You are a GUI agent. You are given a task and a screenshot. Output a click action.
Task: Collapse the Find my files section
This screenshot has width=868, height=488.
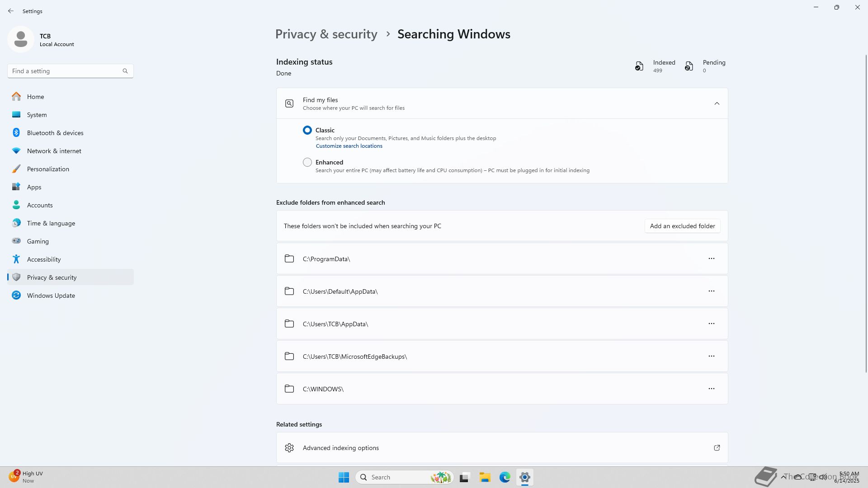[x=717, y=103]
